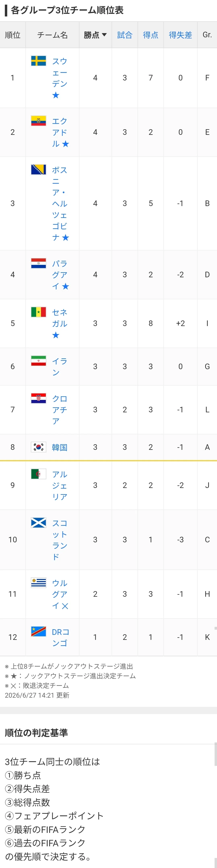Click the Scotland flag icon
217x868 pixels.
point(38,523)
